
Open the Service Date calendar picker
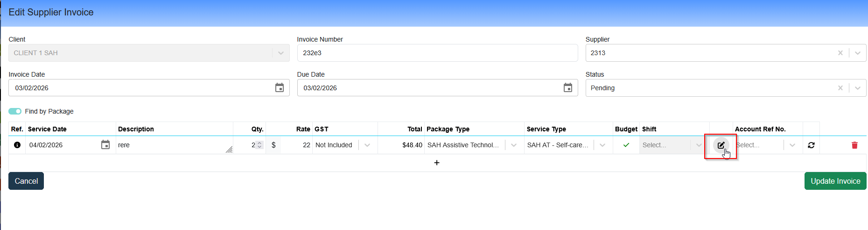pyautogui.click(x=105, y=145)
